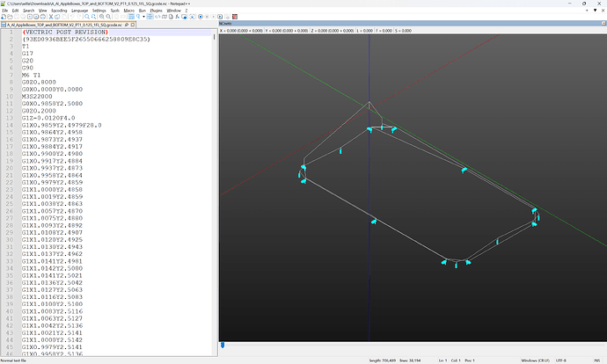Open the tab list dropdown arrow beside menu bar
607x364 pixels.
click(x=595, y=11)
